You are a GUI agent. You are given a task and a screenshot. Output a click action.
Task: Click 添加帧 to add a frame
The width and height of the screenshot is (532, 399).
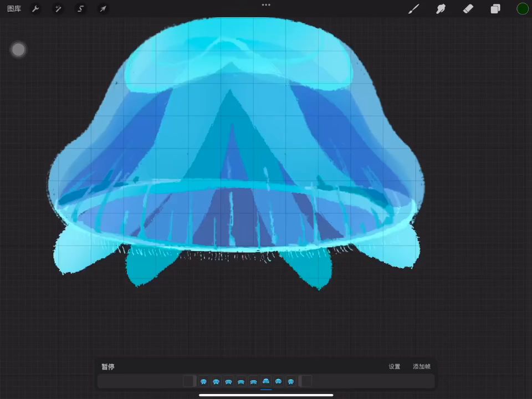coord(421,367)
